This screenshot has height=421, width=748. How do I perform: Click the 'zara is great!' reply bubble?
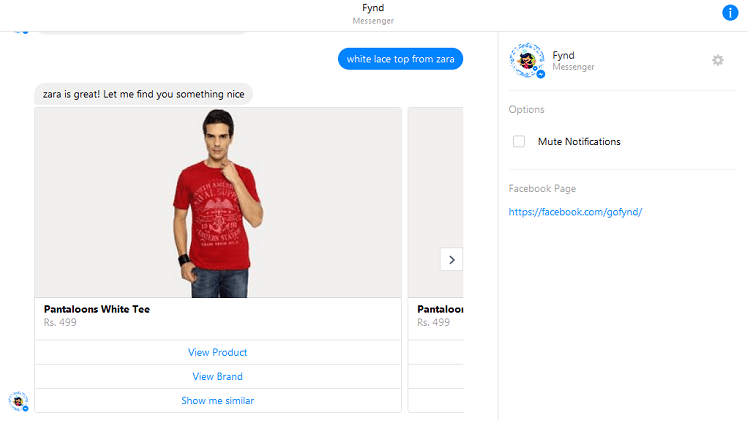click(x=143, y=93)
